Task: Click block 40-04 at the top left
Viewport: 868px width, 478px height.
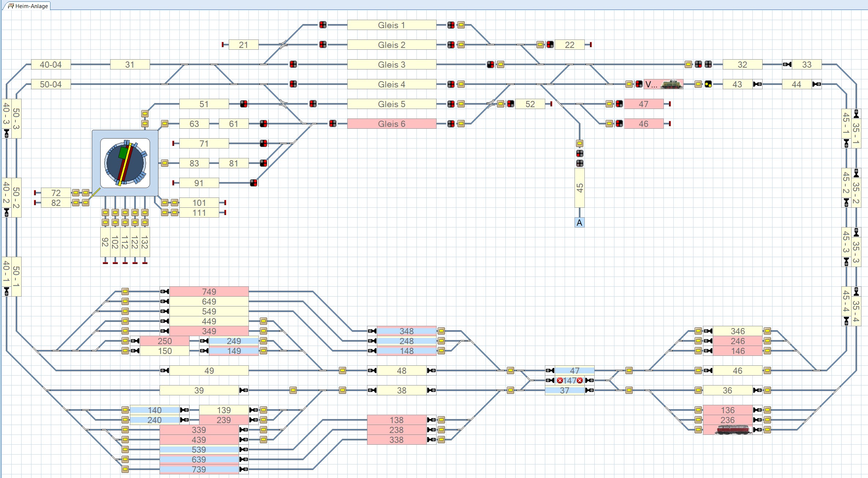Action: (x=51, y=64)
